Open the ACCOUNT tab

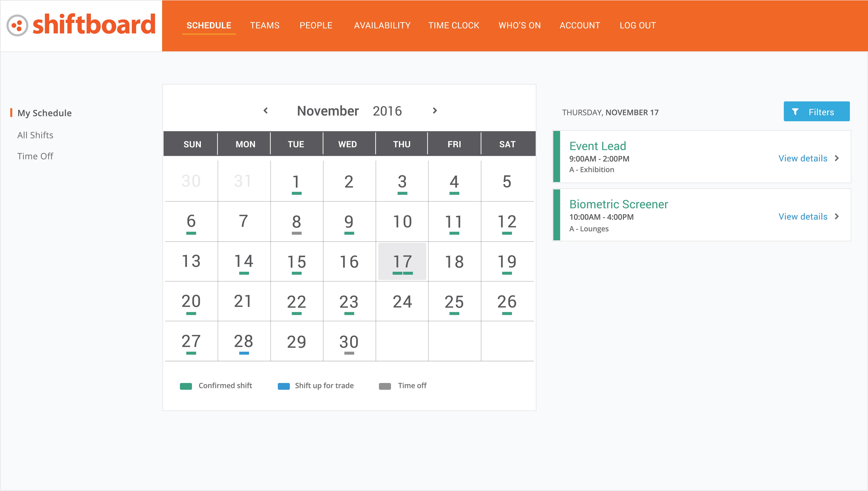click(580, 26)
